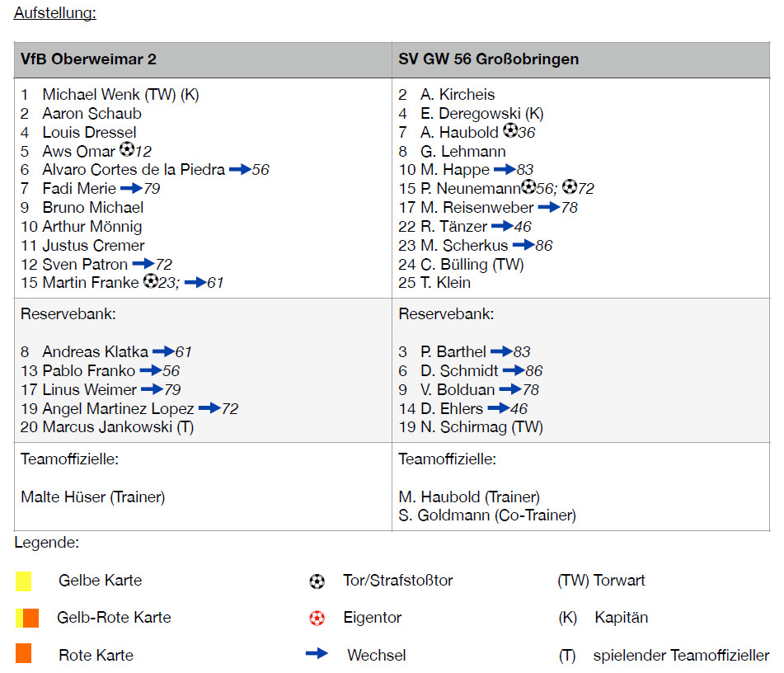The height and width of the screenshot is (673, 784).
Task: Click the goal ball icon beside Aws Omar
Action: click(126, 150)
